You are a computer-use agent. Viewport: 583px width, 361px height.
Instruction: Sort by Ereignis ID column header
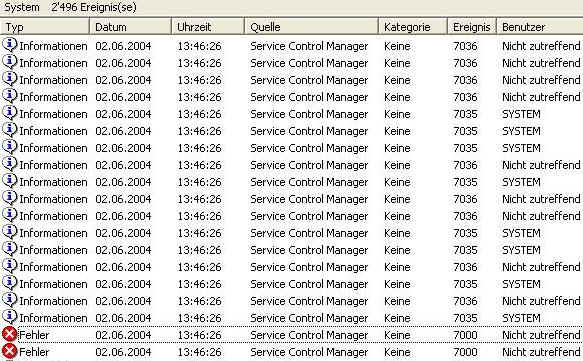[471, 27]
